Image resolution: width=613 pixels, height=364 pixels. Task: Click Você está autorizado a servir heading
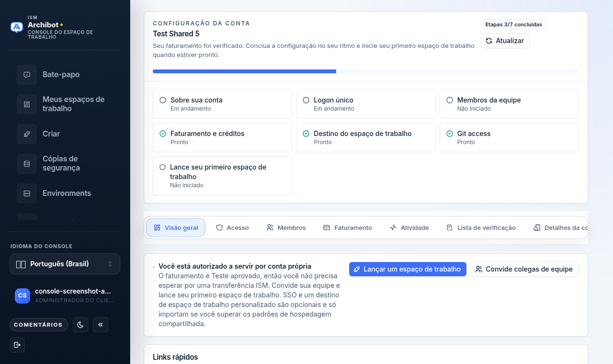click(x=235, y=266)
